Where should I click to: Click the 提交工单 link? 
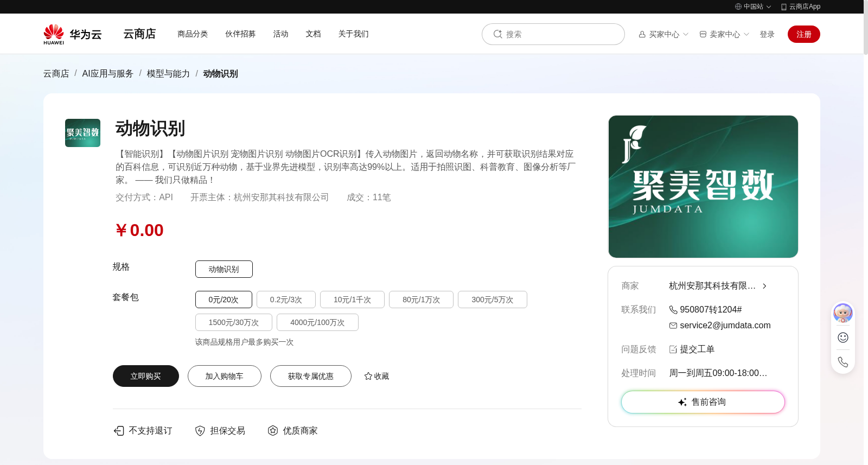(x=697, y=349)
